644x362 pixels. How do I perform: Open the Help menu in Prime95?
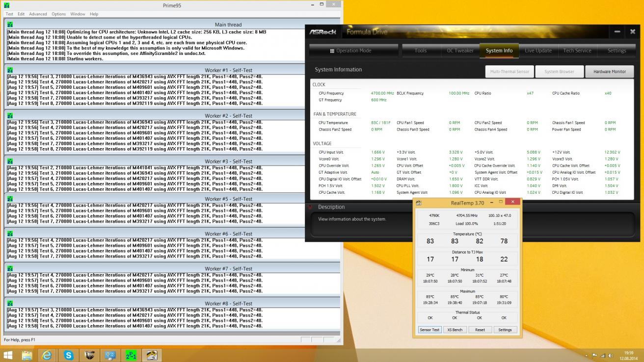tap(94, 14)
